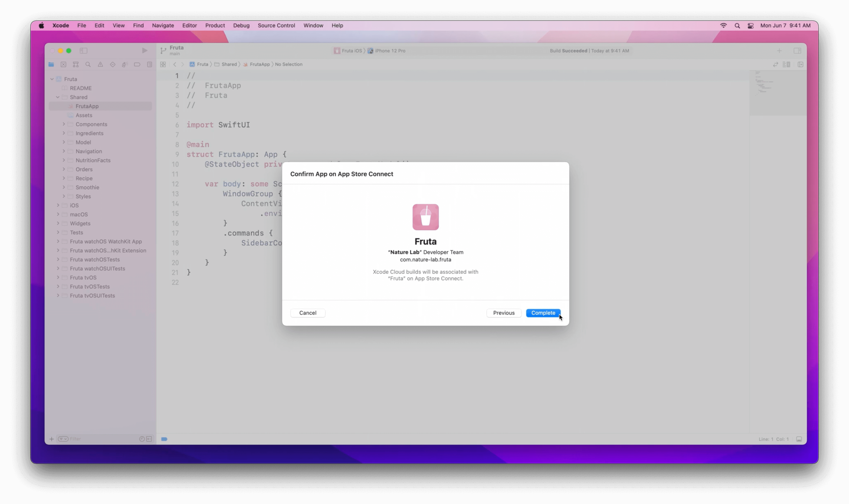Click the Xcode menu in menu bar
849x504 pixels.
pyautogui.click(x=61, y=25)
